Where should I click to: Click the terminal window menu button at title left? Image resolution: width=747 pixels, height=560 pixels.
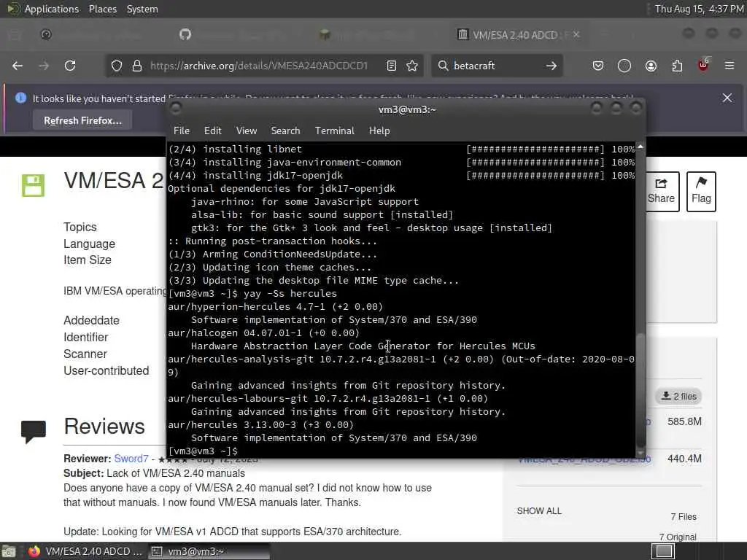click(x=175, y=109)
